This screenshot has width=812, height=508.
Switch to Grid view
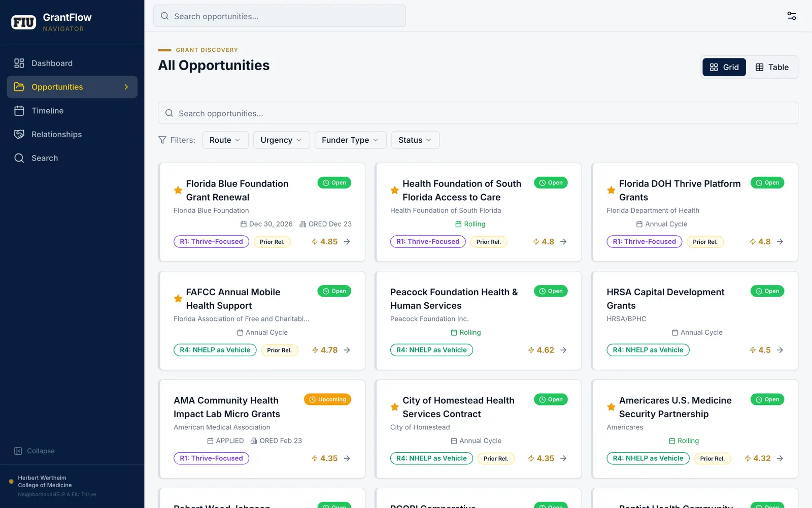coord(724,67)
